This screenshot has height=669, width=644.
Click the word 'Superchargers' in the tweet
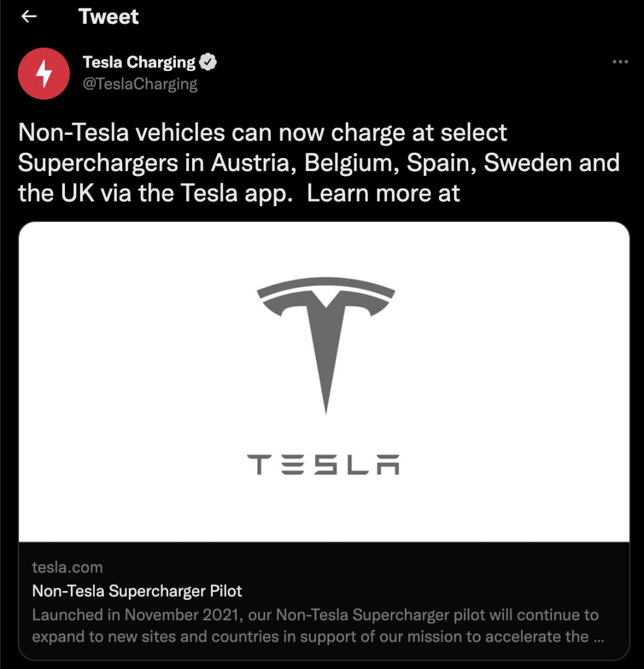click(x=98, y=163)
